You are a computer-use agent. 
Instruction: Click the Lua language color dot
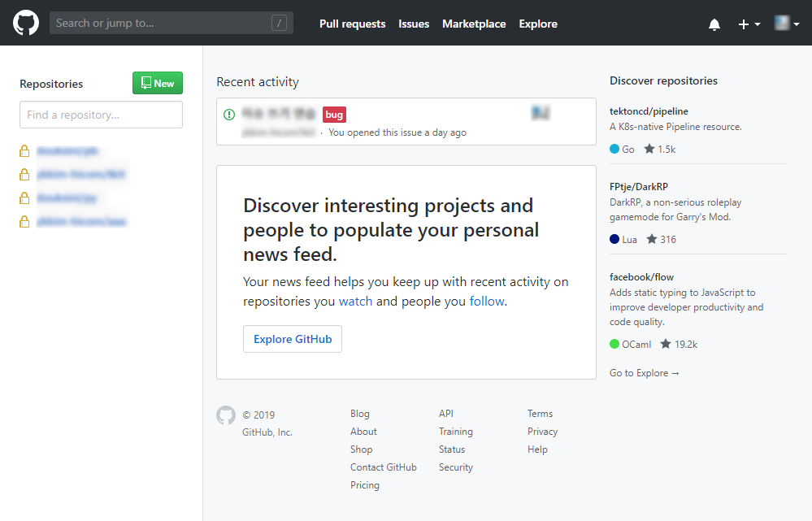(614, 239)
